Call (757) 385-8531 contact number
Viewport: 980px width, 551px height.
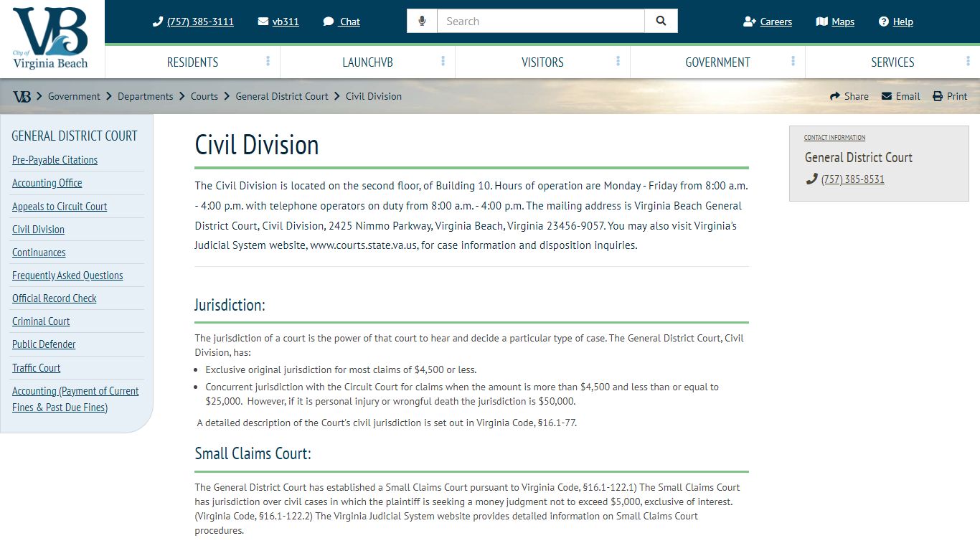[853, 179]
